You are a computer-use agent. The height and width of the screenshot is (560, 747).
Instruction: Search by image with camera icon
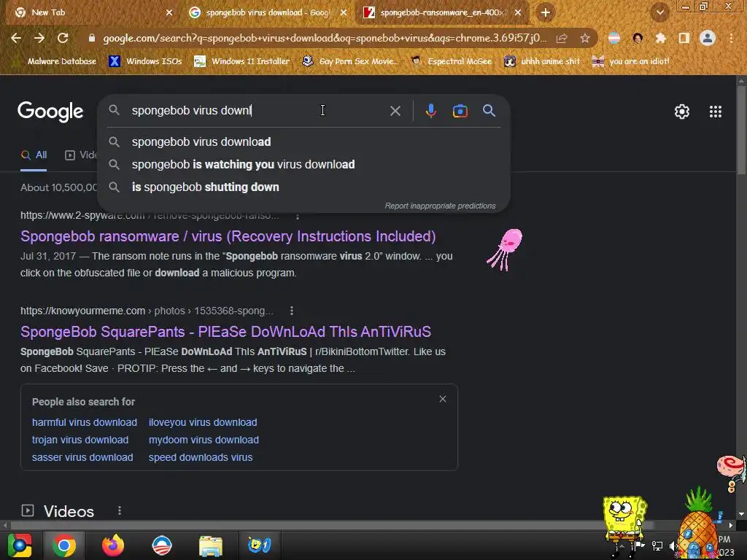(460, 111)
